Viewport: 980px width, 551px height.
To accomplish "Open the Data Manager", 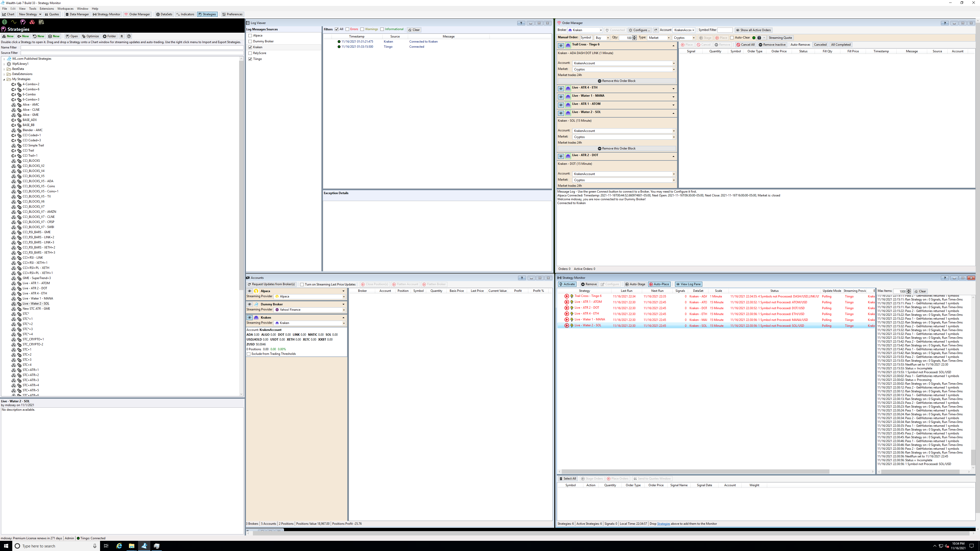I will pyautogui.click(x=77, y=14).
